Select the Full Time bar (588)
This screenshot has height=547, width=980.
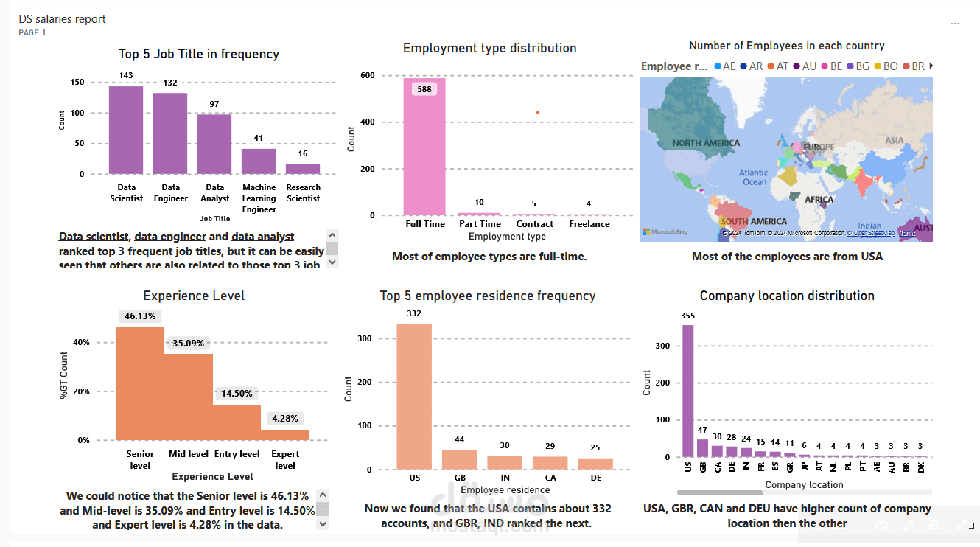click(x=424, y=147)
